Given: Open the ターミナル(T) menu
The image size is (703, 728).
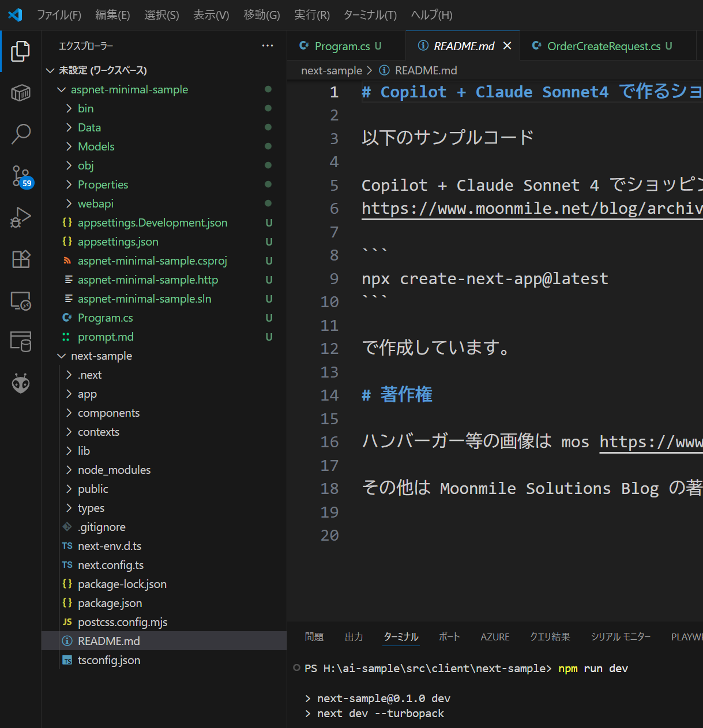Looking at the screenshot, I should [x=370, y=15].
